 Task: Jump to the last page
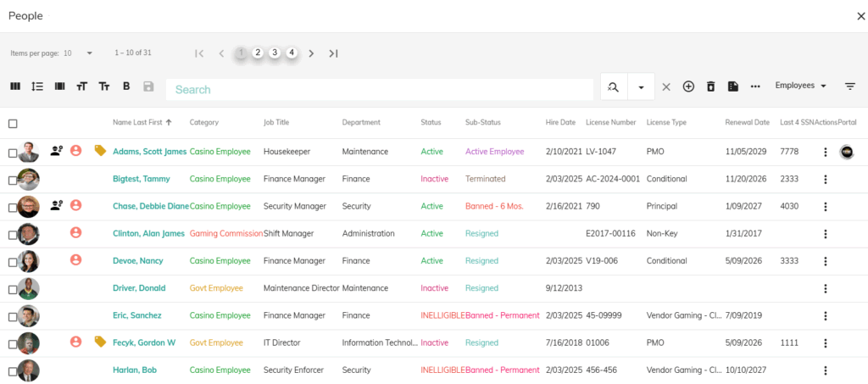[x=333, y=53]
